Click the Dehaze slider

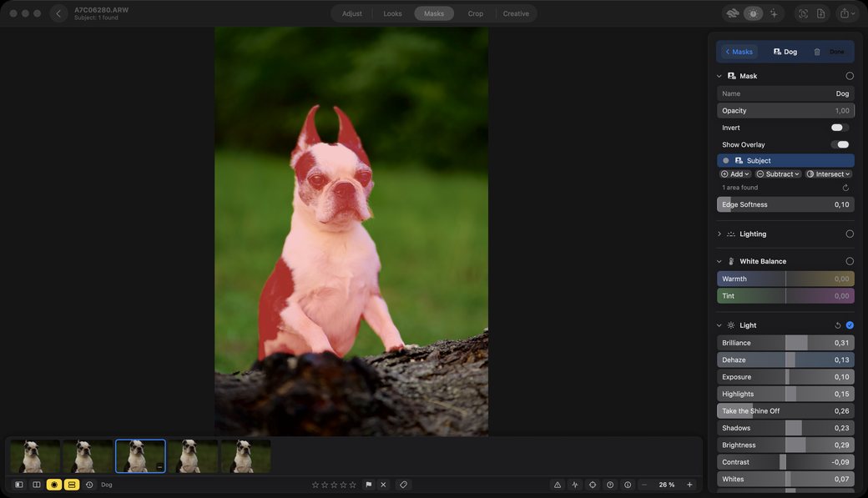(x=785, y=360)
